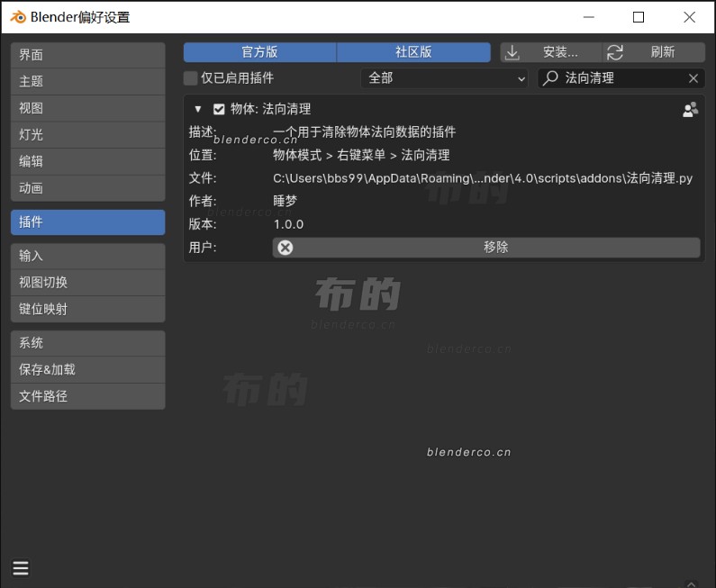
Task: Click the download arrow icon on 安装
Action: coord(512,52)
